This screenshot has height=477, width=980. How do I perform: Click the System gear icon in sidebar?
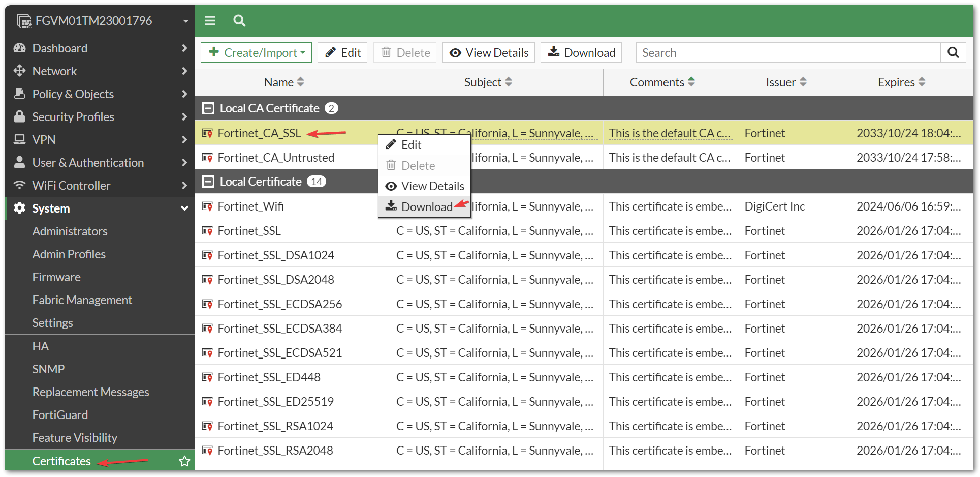point(20,208)
